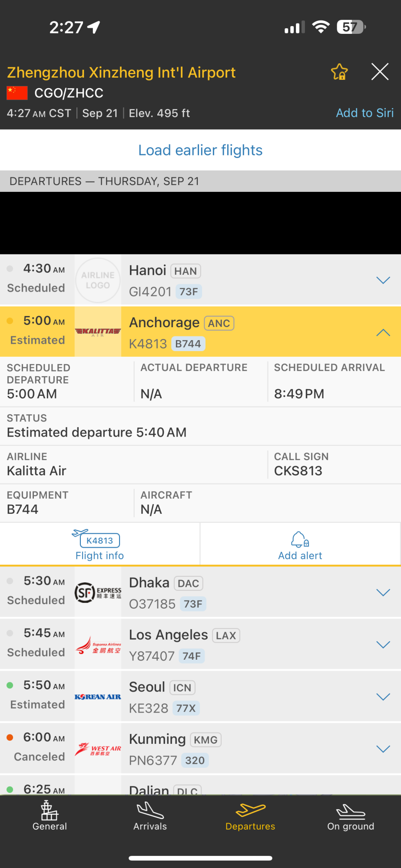Switch to the Arrivals tab
Viewport: 401px width, 868px height.
(150, 816)
